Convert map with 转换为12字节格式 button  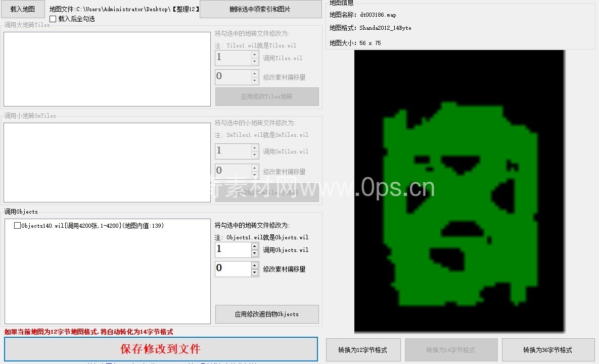[x=363, y=350]
